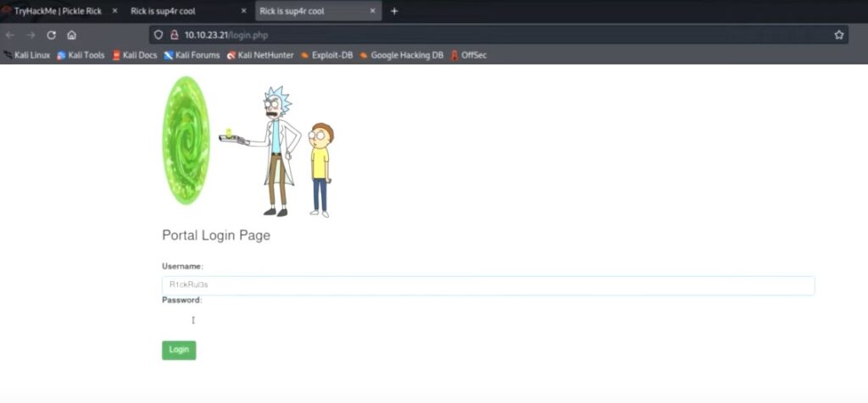868x403 pixels.
Task: Go back to the previous page
Action: [x=10, y=35]
